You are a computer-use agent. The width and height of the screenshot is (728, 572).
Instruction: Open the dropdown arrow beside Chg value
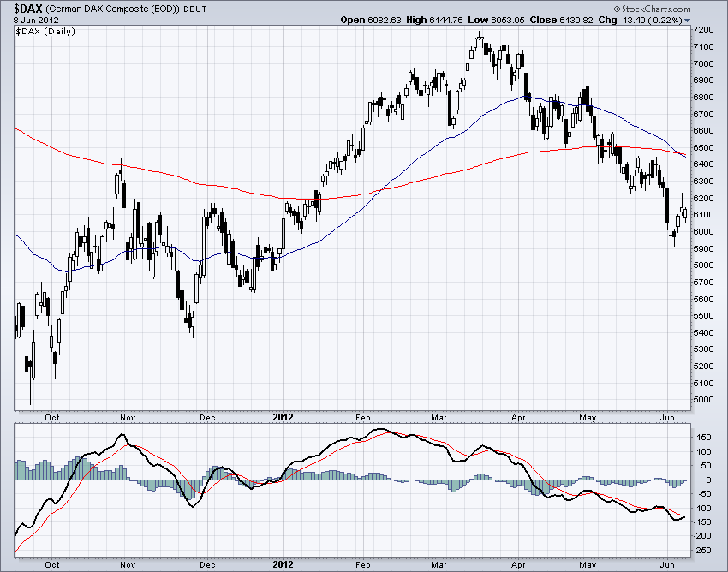[x=688, y=21]
